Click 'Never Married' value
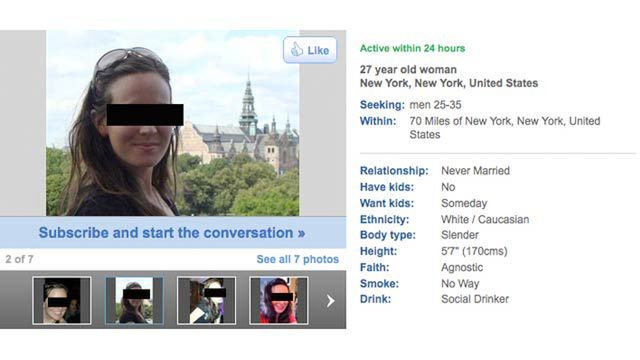 [x=476, y=171]
